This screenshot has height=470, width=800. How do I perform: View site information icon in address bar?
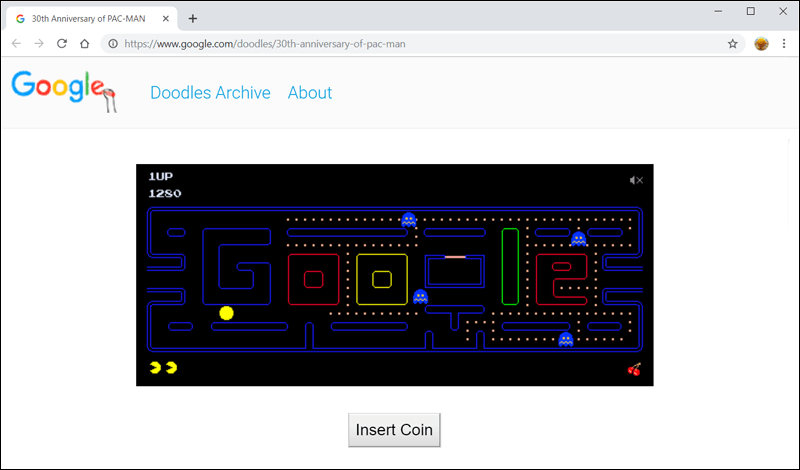click(113, 44)
